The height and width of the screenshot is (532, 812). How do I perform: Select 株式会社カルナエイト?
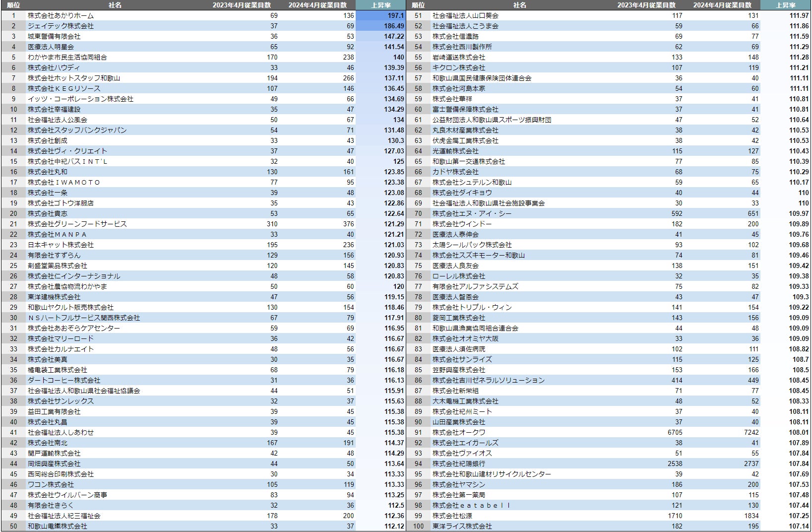61,349
